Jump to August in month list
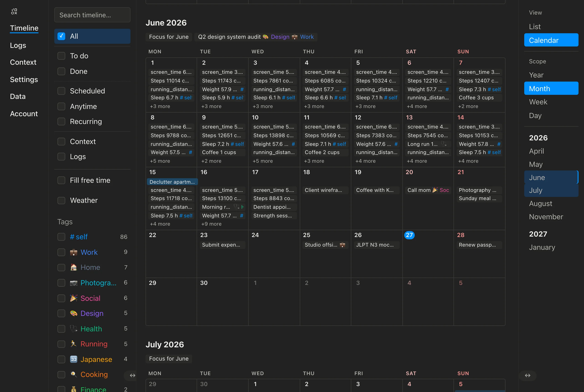This screenshot has height=392, width=584. (551, 204)
